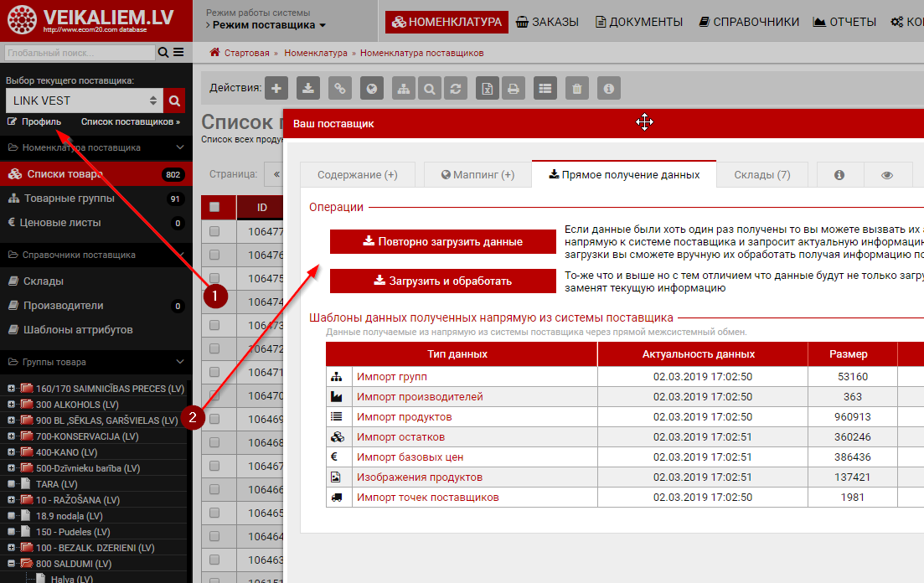Click the globe icon in actions toolbar
This screenshot has width=924, height=583.
[x=371, y=88]
